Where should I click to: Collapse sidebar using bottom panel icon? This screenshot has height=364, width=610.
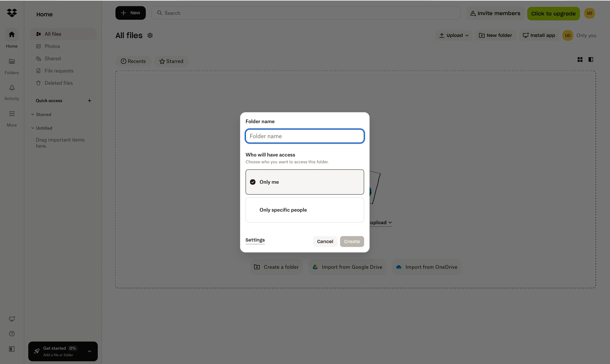[x=12, y=349]
